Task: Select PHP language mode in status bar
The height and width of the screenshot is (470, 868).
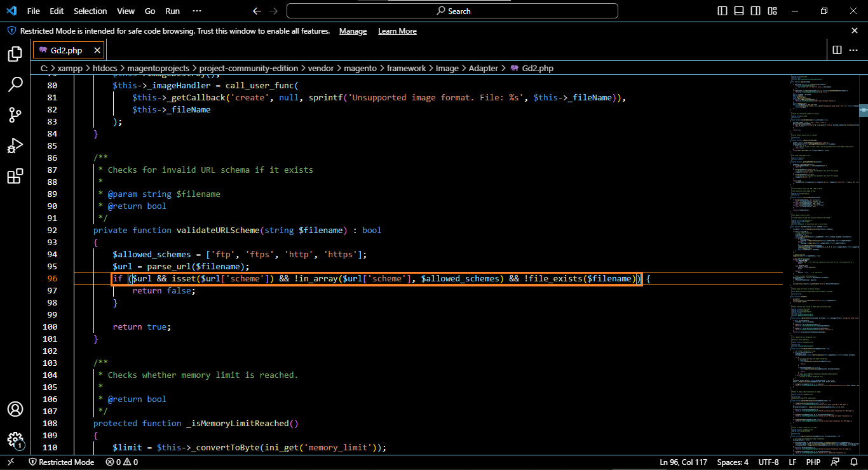Action: [x=813, y=462]
